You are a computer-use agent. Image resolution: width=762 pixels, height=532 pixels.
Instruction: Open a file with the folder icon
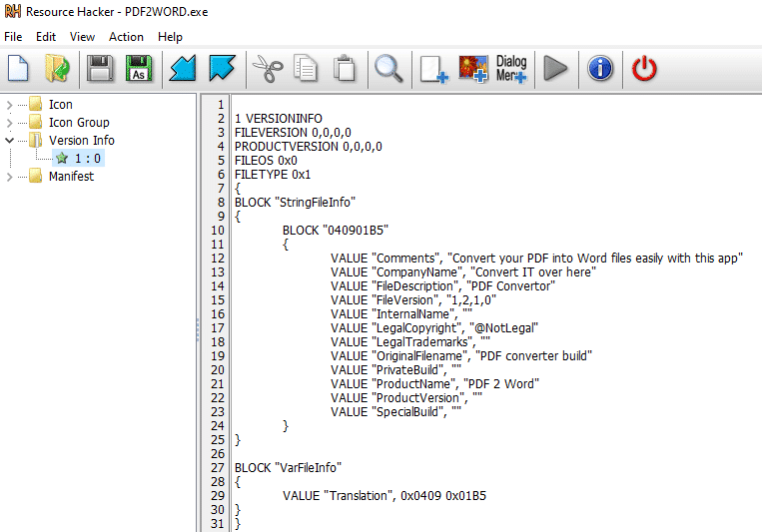[57, 68]
